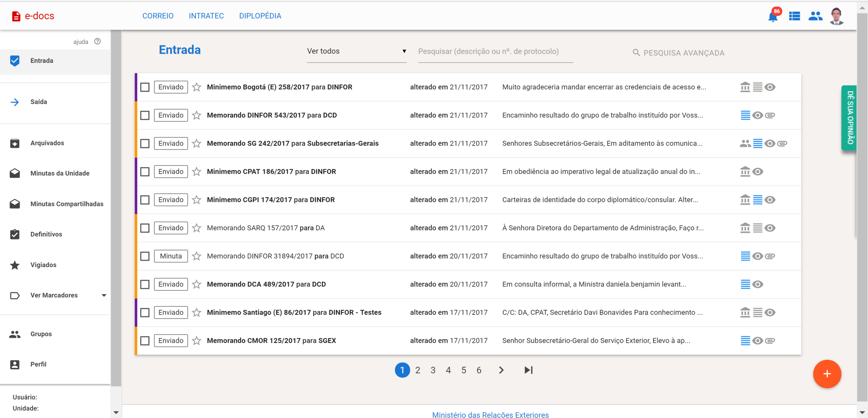This screenshot has height=418, width=868.
Task: Toggle eye icon on Memorando DCA 489/2017 row
Action: [758, 284]
